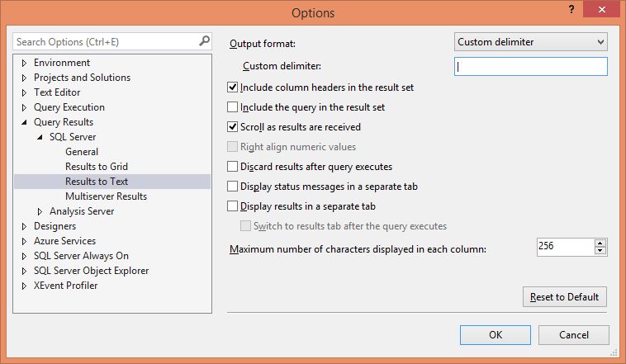Select the Analysis Server tree label
626x364 pixels.
click(82, 211)
